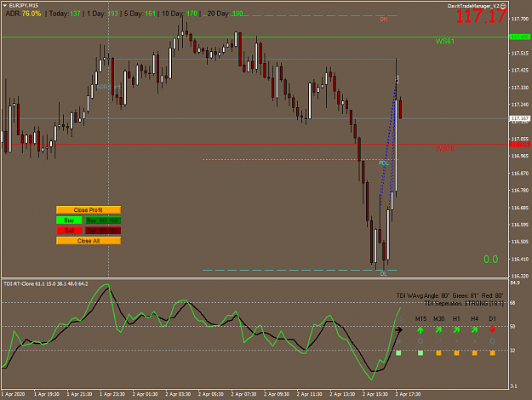Click the TDI Separation: STRONG text
This screenshot has height=400, width=532.
pyautogui.click(x=464, y=303)
